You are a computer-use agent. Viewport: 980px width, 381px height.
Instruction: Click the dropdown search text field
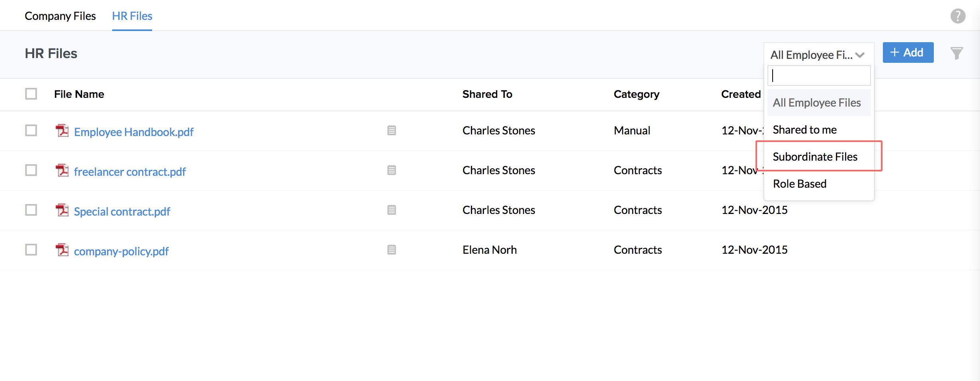[x=819, y=76]
